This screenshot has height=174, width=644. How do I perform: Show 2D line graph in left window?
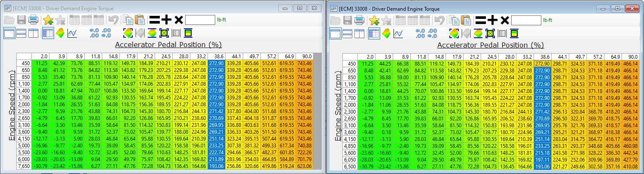pyautogui.click(x=72, y=33)
